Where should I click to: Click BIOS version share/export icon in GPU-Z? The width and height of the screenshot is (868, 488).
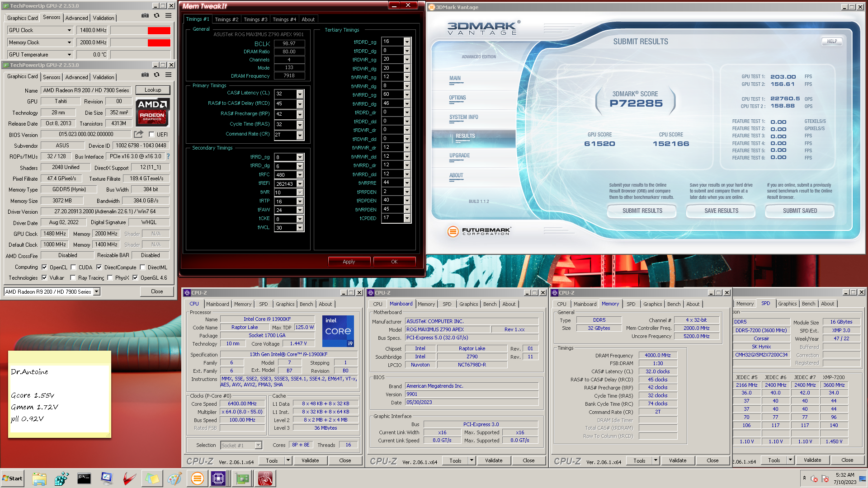(138, 134)
